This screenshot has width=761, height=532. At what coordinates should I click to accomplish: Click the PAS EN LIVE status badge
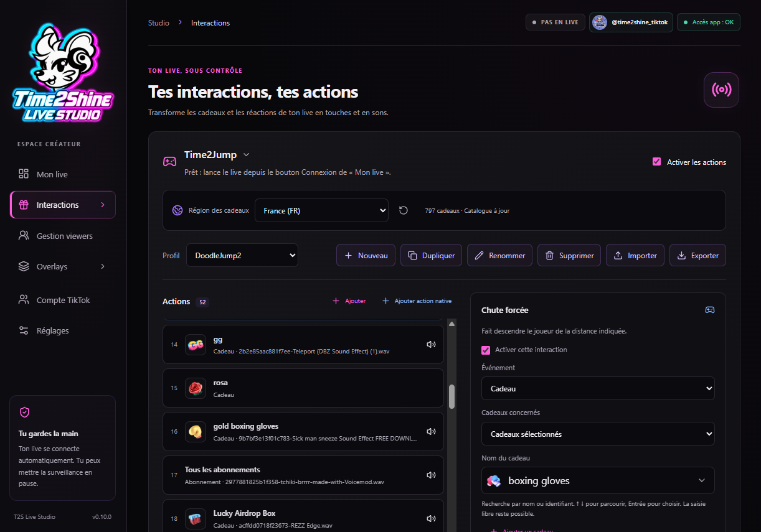click(555, 22)
